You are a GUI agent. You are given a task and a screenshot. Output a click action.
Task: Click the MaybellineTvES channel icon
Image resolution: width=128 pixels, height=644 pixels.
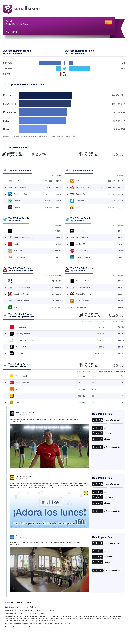72,281
